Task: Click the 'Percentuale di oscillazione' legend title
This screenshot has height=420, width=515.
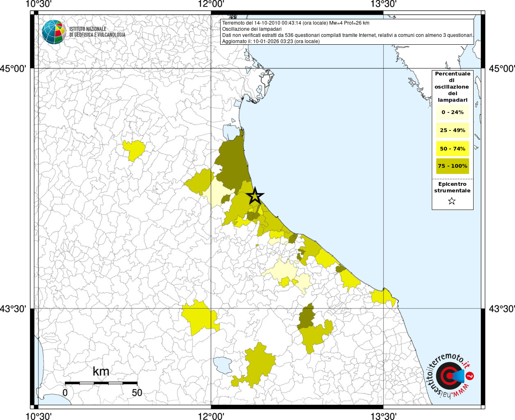Action: (452, 87)
